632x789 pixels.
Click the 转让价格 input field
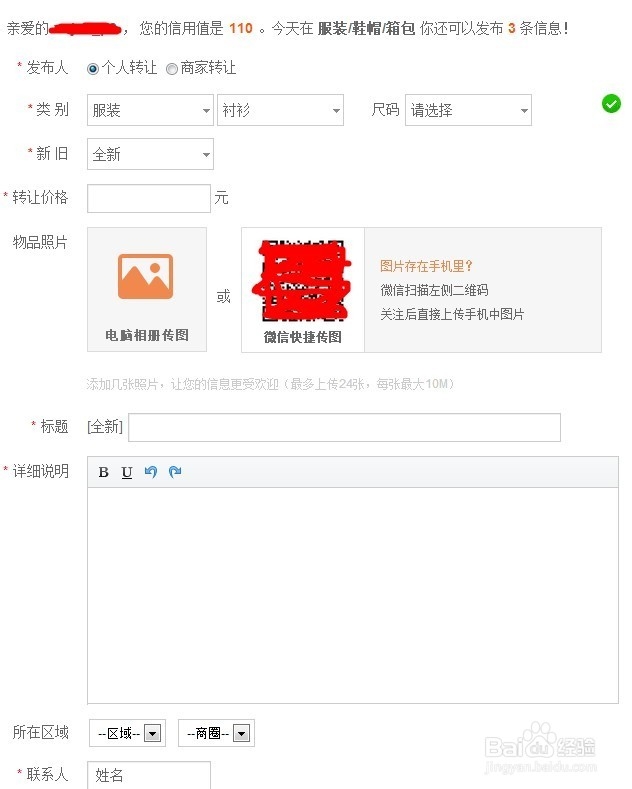click(x=149, y=198)
